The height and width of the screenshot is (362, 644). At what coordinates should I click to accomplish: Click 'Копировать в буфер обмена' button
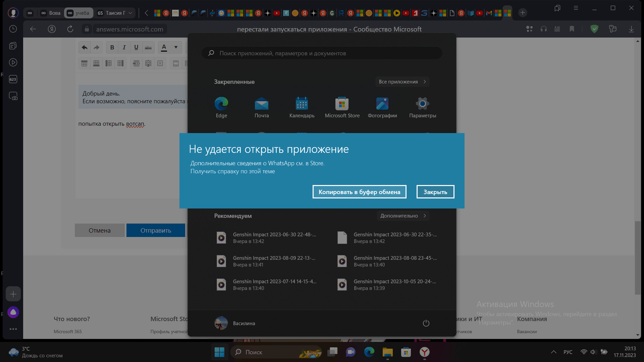360,191
